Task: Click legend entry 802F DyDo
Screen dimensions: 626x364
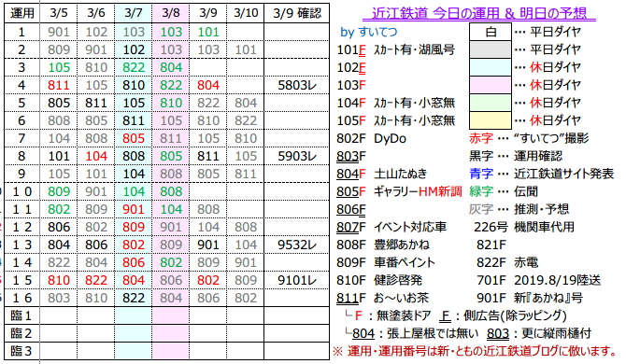Action: coord(371,138)
